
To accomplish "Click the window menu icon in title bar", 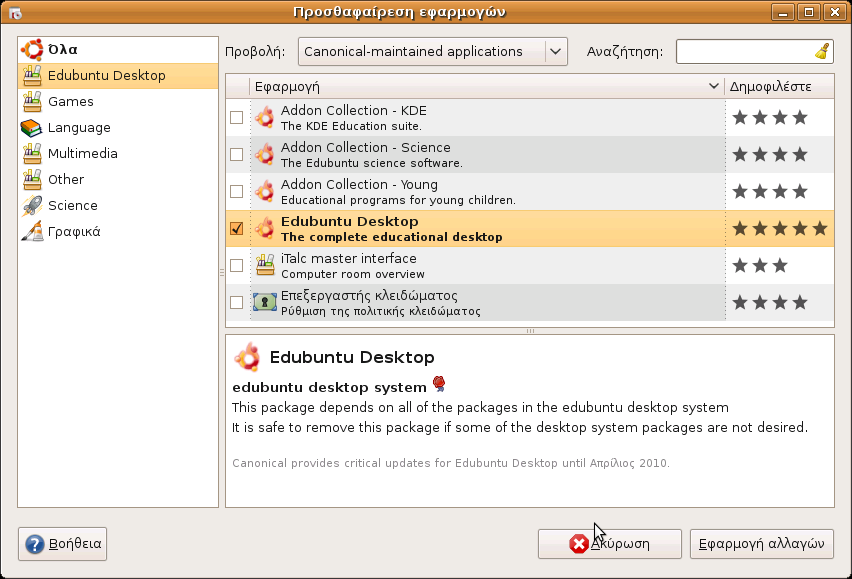I will [x=15, y=12].
